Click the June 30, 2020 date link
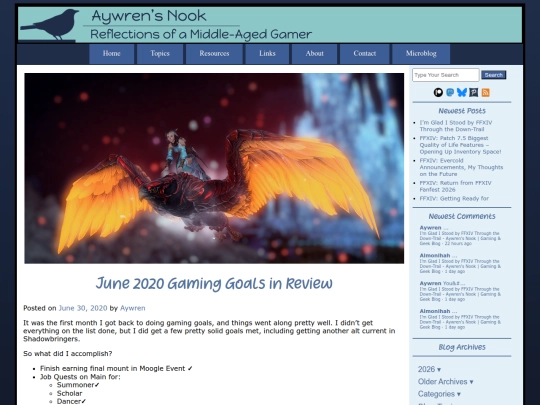This screenshot has width=540, height=405. pos(83,308)
